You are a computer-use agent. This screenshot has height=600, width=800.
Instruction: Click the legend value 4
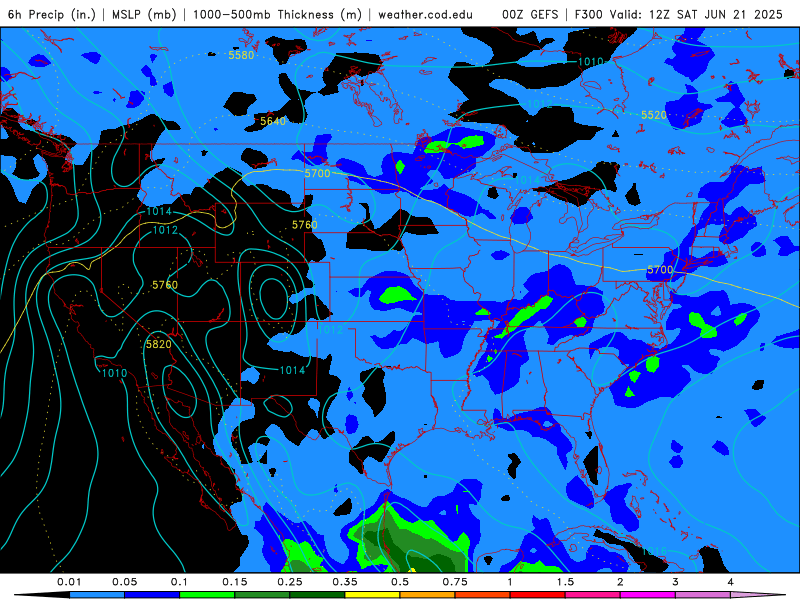[731, 582]
